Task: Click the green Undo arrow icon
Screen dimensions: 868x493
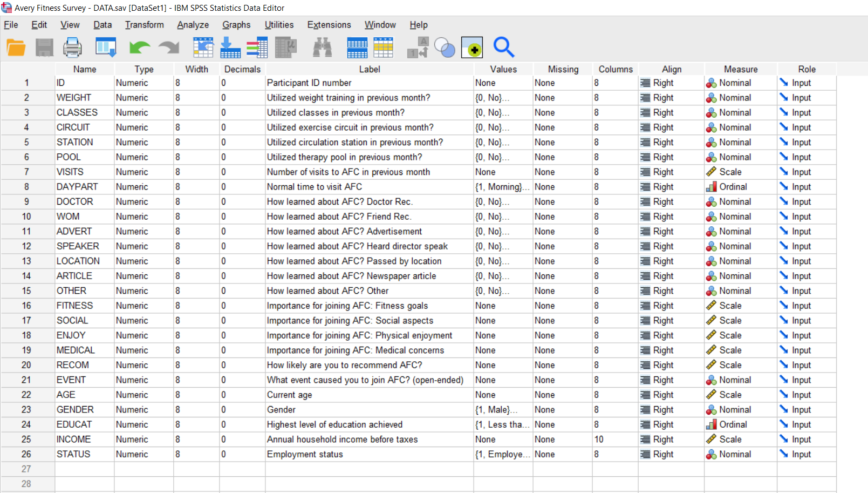Action: pos(140,48)
